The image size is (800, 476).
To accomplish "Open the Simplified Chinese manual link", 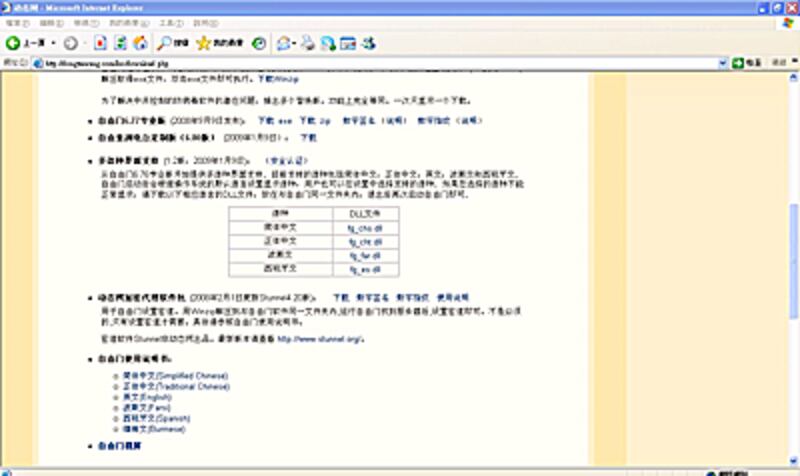I will pos(176,376).
